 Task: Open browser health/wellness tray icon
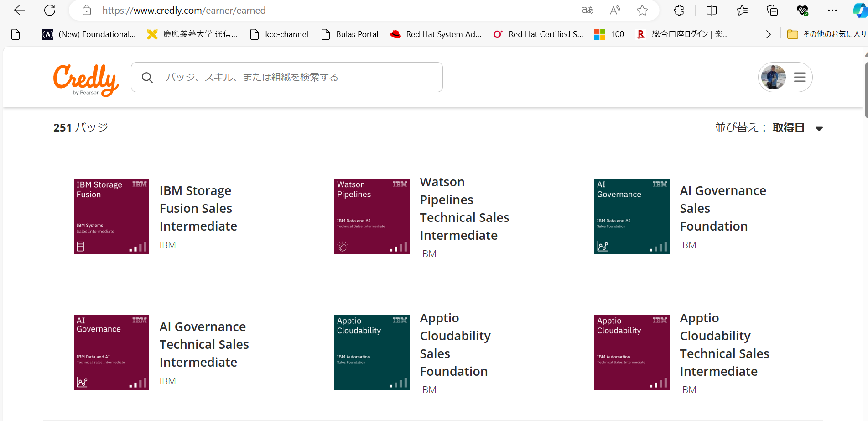(802, 10)
